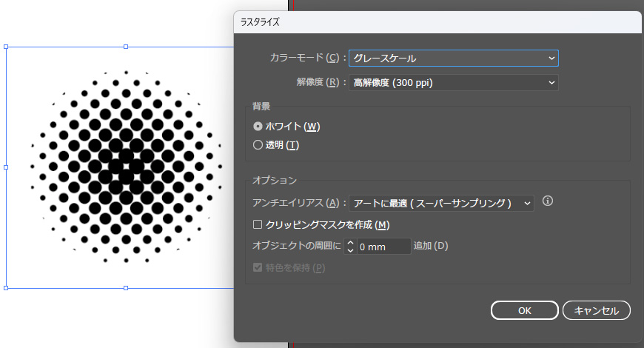Click the キャンセル button
The width and height of the screenshot is (644, 348).
tap(596, 310)
